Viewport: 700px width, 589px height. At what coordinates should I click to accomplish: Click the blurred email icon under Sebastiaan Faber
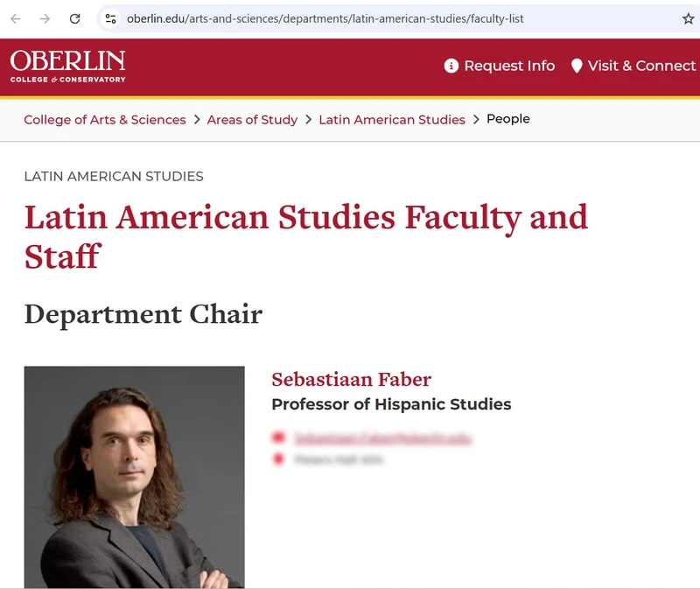[278, 438]
